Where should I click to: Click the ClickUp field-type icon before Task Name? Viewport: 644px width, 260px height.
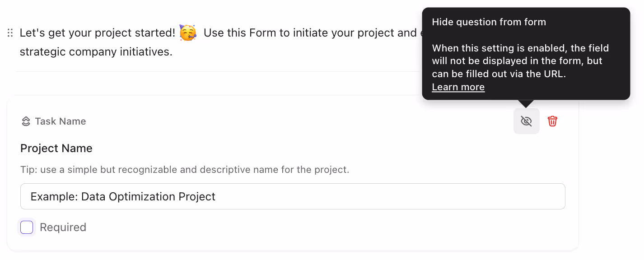[x=26, y=121]
